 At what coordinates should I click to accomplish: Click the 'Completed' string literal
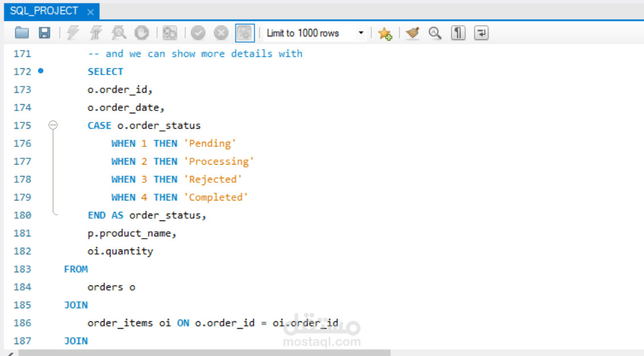click(216, 197)
